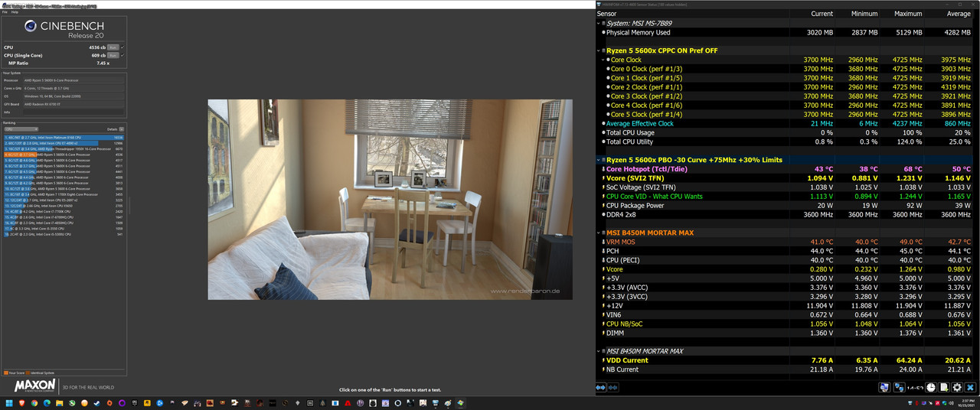Screen dimensions: 980x410
Task: Select the orange 4536 score ranking row
Action: tap(64, 155)
